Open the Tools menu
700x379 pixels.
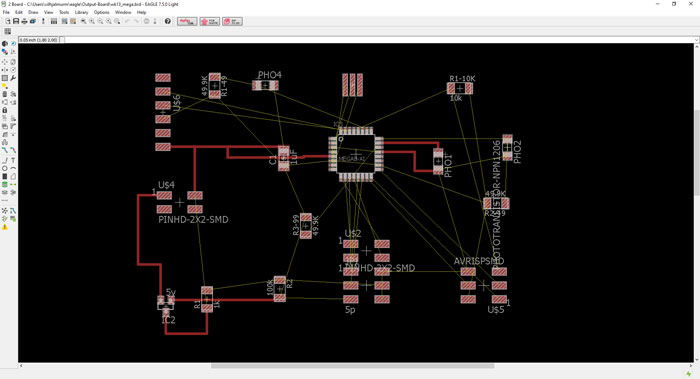pos(64,12)
